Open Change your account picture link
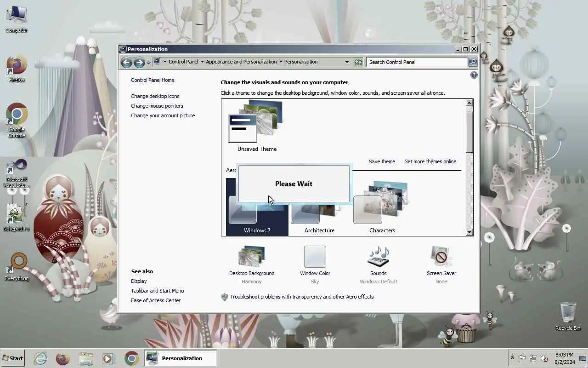The height and width of the screenshot is (368, 588). [163, 115]
